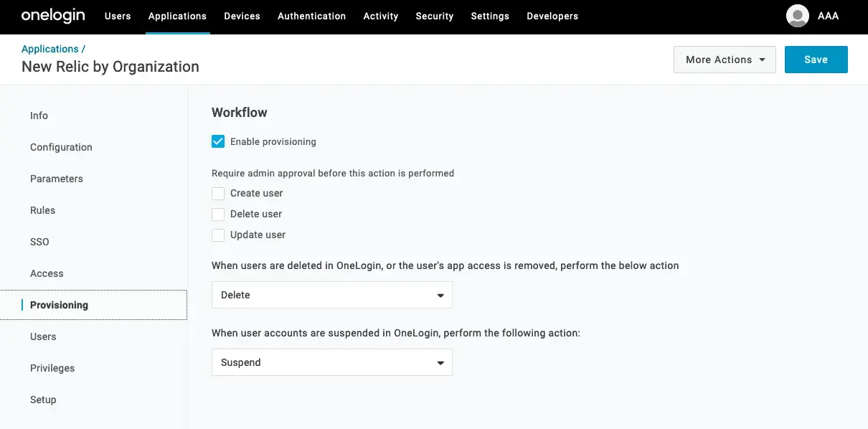Click the onelogin logo

point(53,15)
